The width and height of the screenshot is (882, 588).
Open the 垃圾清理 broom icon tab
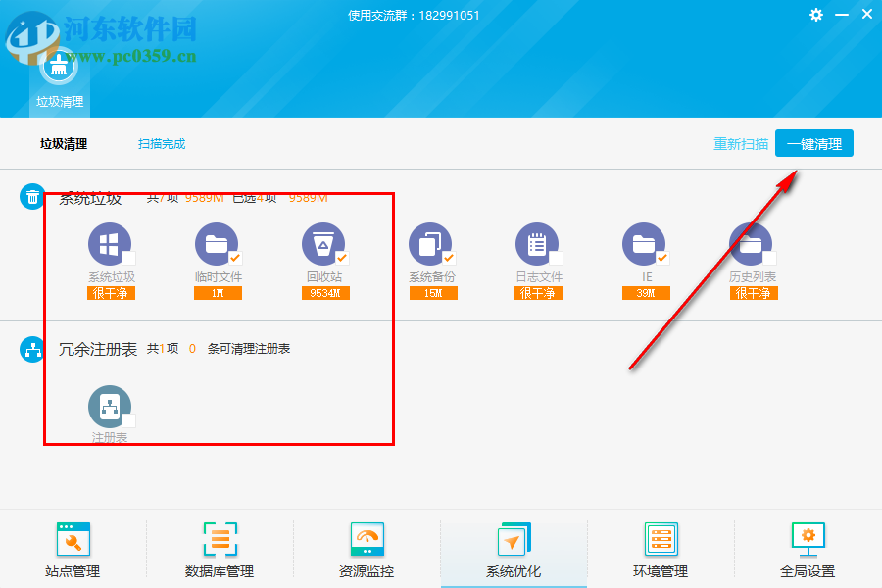(x=59, y=80)
